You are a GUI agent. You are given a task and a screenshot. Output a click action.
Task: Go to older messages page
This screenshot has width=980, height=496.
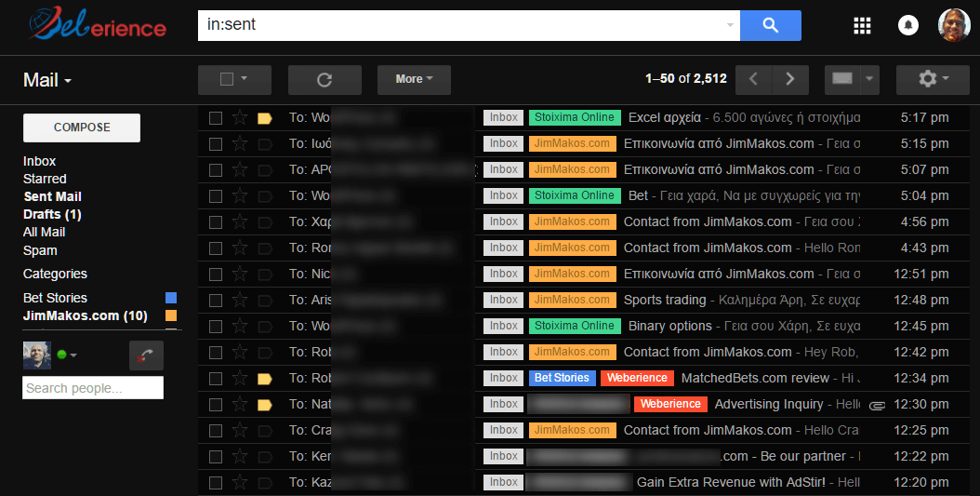pyautogui.click(x=790, y=79)
